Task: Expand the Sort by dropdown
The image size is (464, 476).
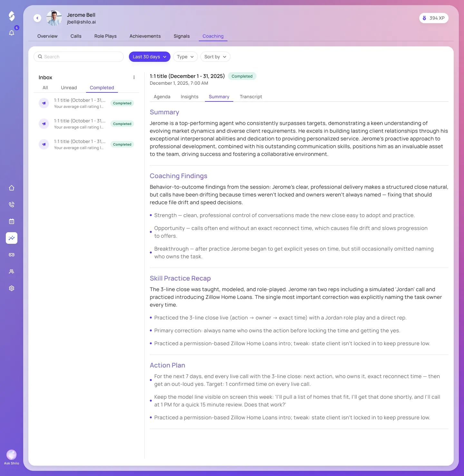Action: click(x=215, y=57)
